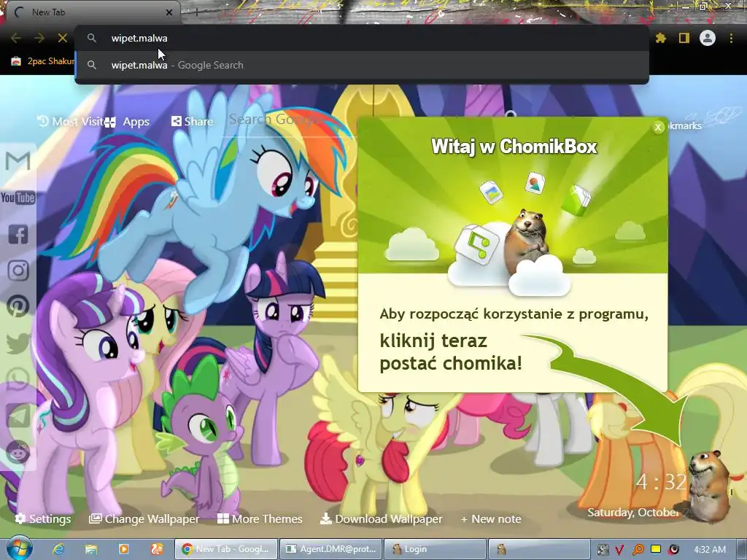Screen dimensions: 747x560
Task: Go back to the previous page
Action: [x=16, y=38]
